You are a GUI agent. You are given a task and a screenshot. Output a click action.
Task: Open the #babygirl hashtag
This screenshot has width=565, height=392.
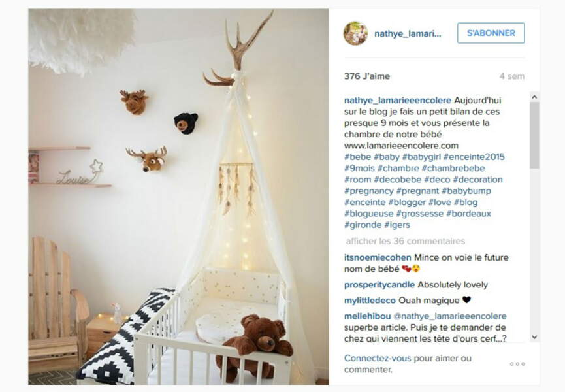tap(421, 157)
